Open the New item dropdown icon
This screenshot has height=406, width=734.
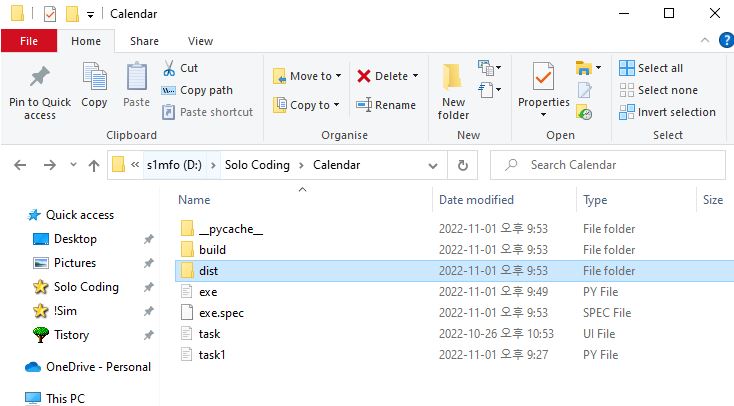tap(489, 68)
